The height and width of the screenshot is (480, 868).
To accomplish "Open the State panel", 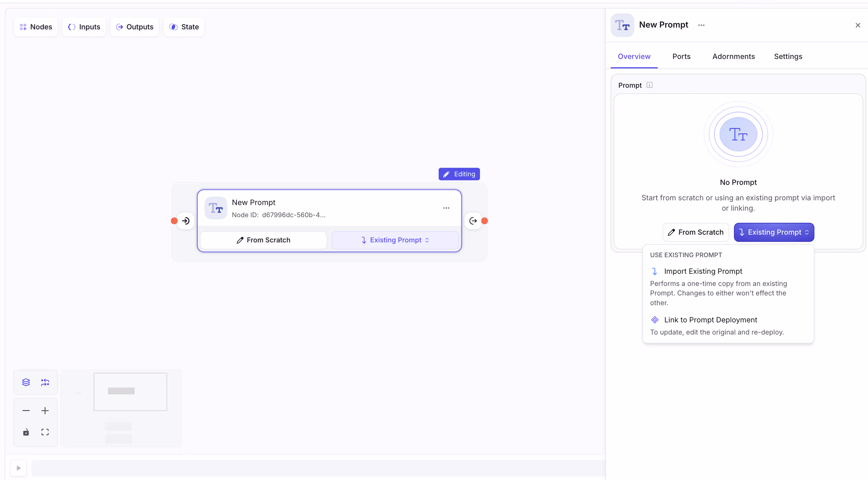I will point(184,27).
